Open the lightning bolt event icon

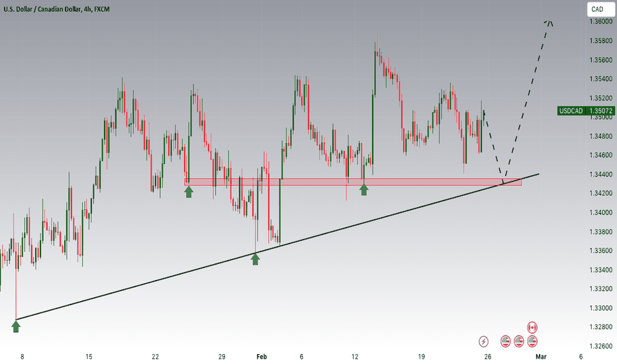tap(484, 341)
